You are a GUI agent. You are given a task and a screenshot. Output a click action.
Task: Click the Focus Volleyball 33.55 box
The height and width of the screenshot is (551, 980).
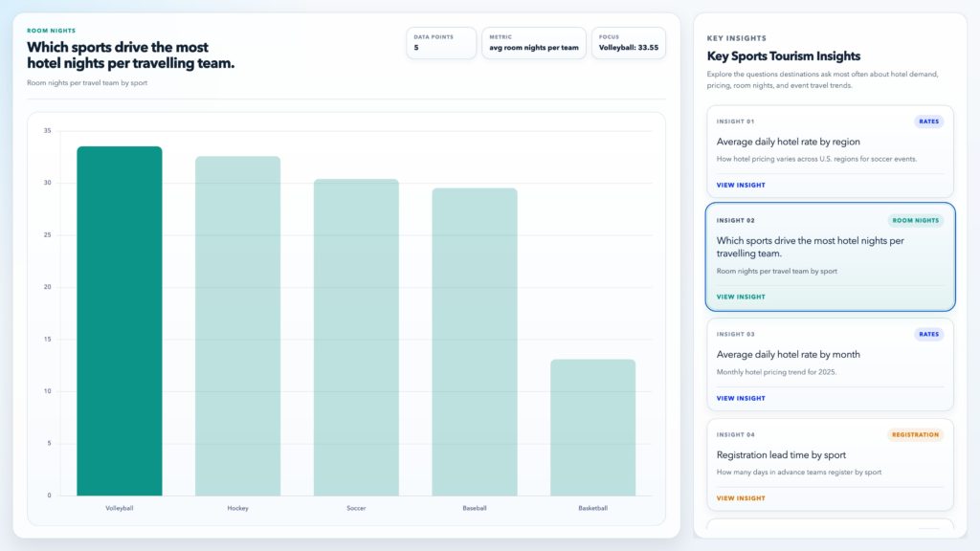(628, 43)
